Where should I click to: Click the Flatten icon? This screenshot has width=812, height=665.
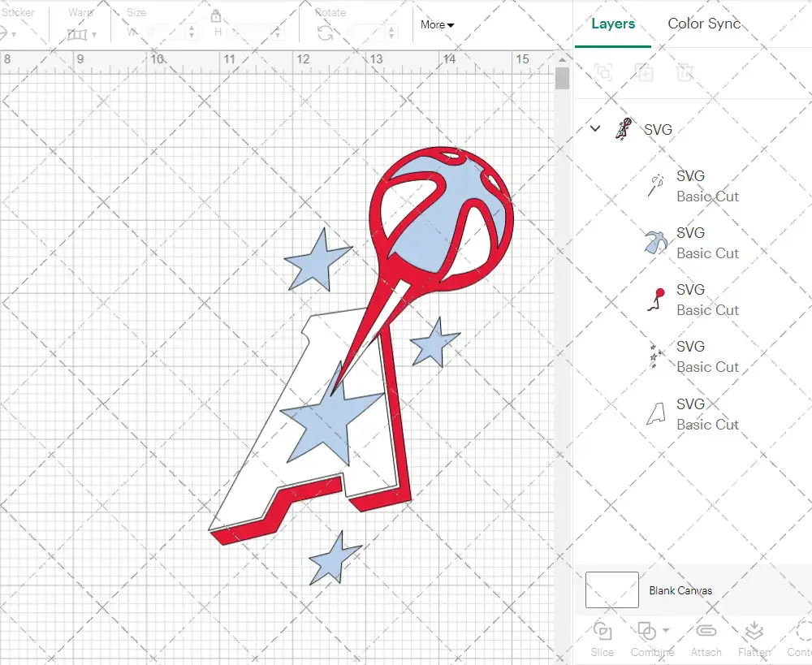754,632
